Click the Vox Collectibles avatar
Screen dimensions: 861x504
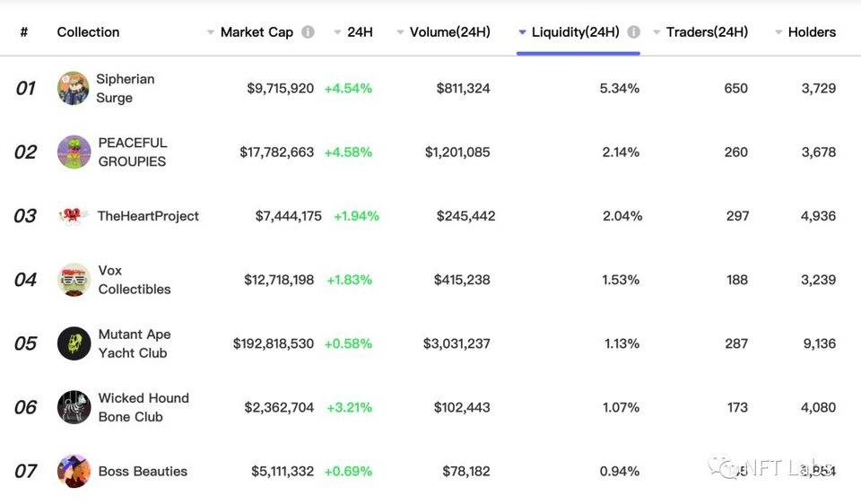[x=74, y=280]
